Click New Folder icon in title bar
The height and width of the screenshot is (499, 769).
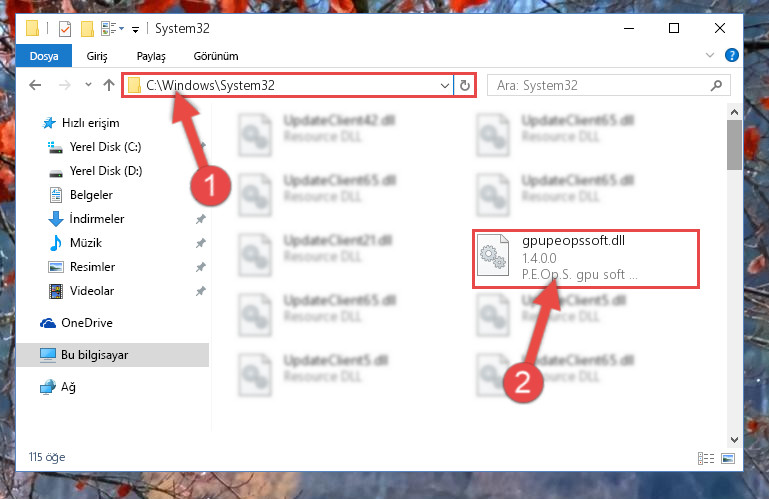(x=87, y=29)
